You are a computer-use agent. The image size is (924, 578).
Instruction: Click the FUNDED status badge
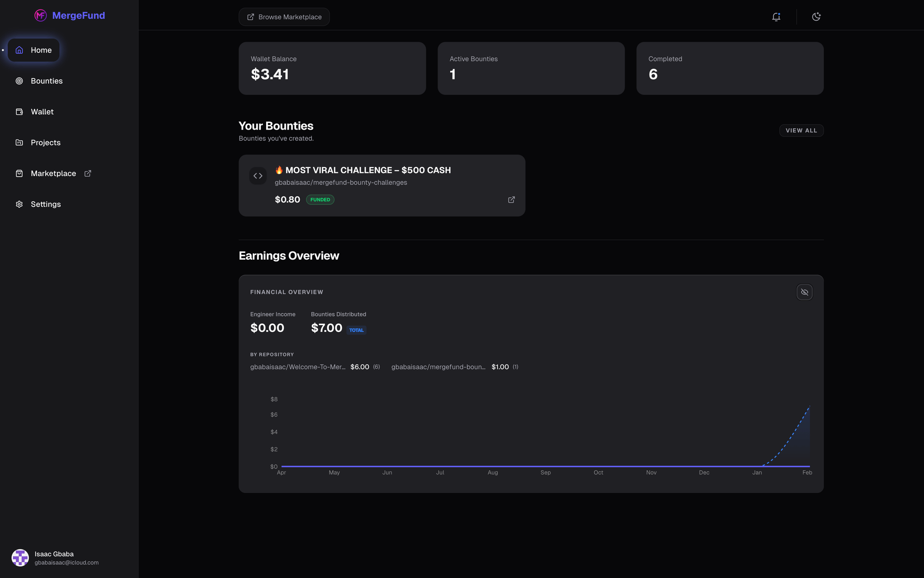[x=320, y=199]
